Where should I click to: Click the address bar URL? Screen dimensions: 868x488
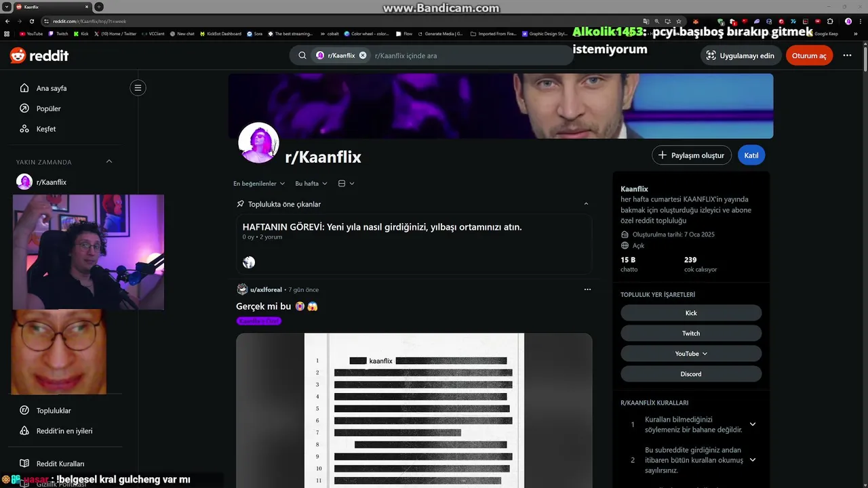tap(90, 21)
